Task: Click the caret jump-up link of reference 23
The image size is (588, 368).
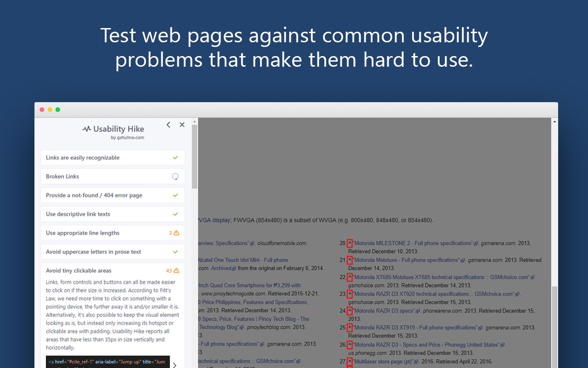Action: coord(350,294)
